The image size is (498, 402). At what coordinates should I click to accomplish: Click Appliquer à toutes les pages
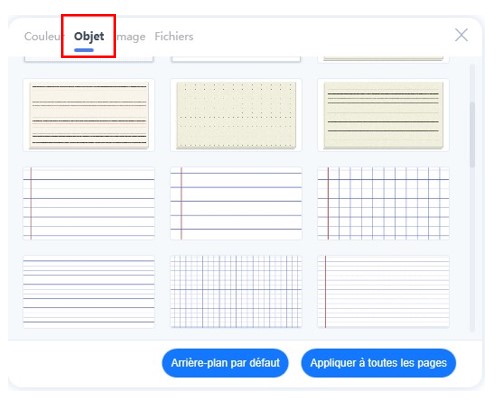(378, 363)
